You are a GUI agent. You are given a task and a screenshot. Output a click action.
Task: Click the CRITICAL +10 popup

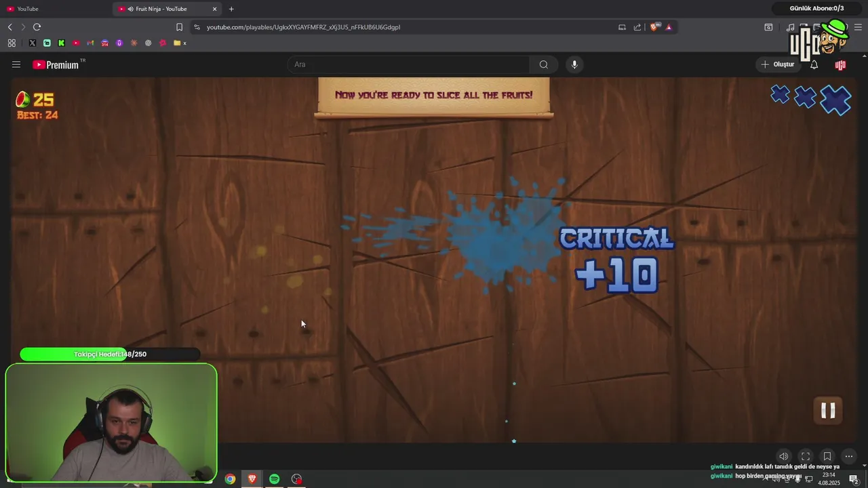coord(616,260)
